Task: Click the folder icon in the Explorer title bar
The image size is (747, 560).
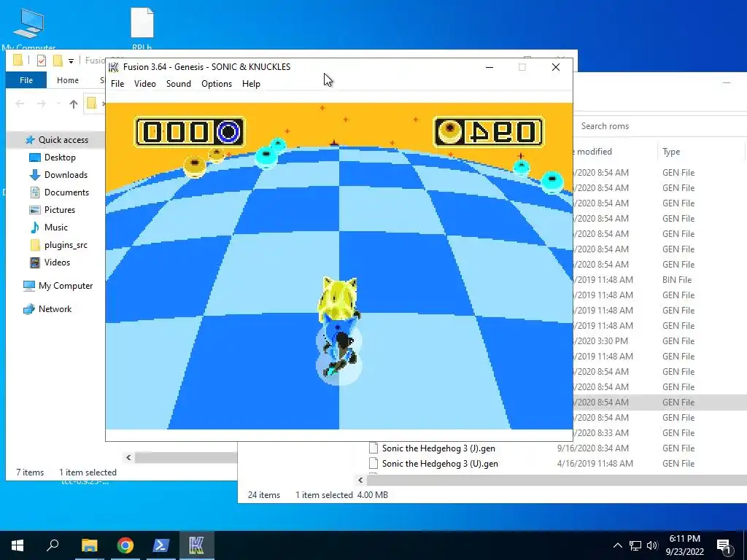Action: point(18,60)
